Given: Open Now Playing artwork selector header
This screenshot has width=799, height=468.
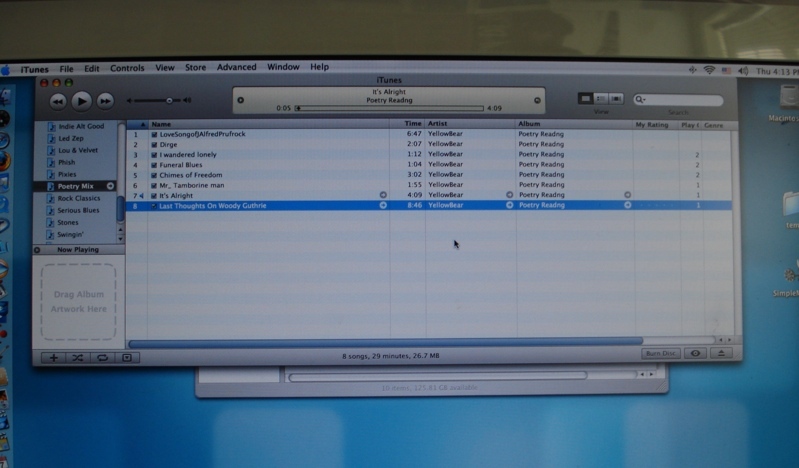Looking at the screenshot, I should 80,249.
